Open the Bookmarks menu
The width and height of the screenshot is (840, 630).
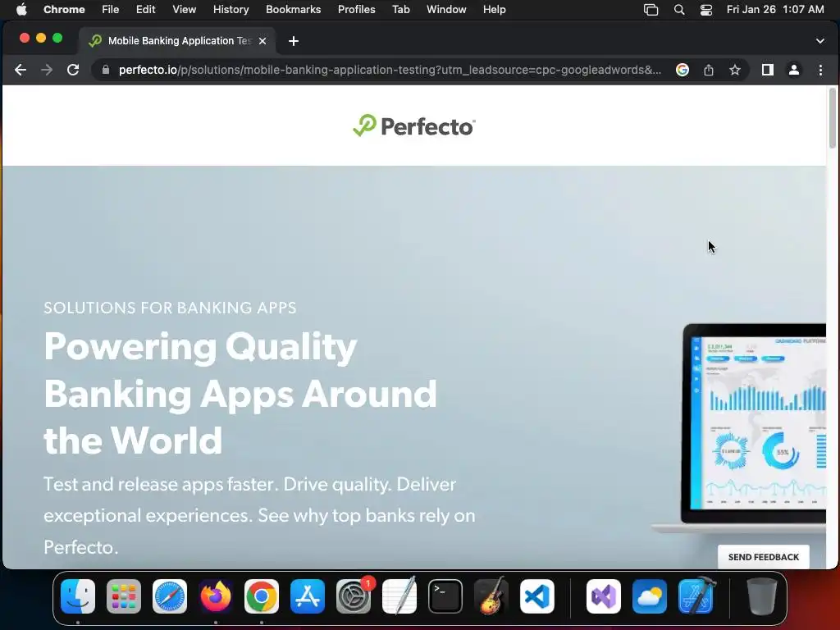(x=293, y=9)
